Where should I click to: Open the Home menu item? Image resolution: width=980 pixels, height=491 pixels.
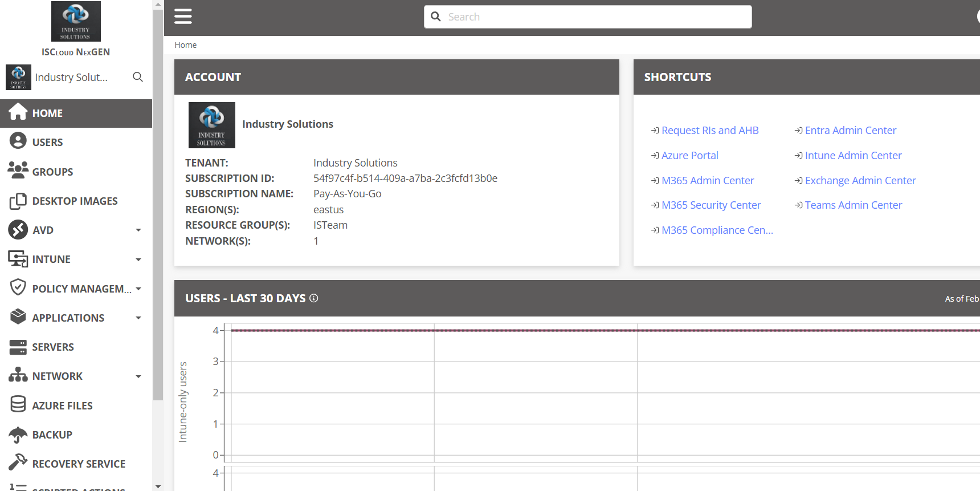[47, 113]
